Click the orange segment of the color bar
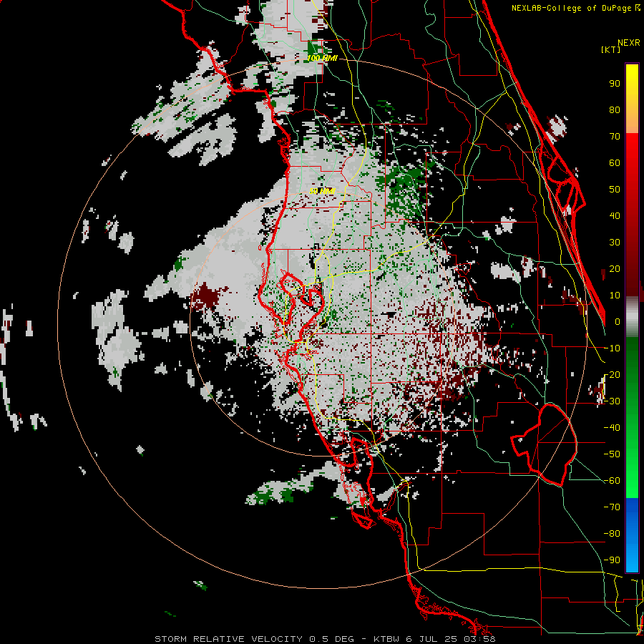Screen dimensions: 644x644 pos(632,123)
